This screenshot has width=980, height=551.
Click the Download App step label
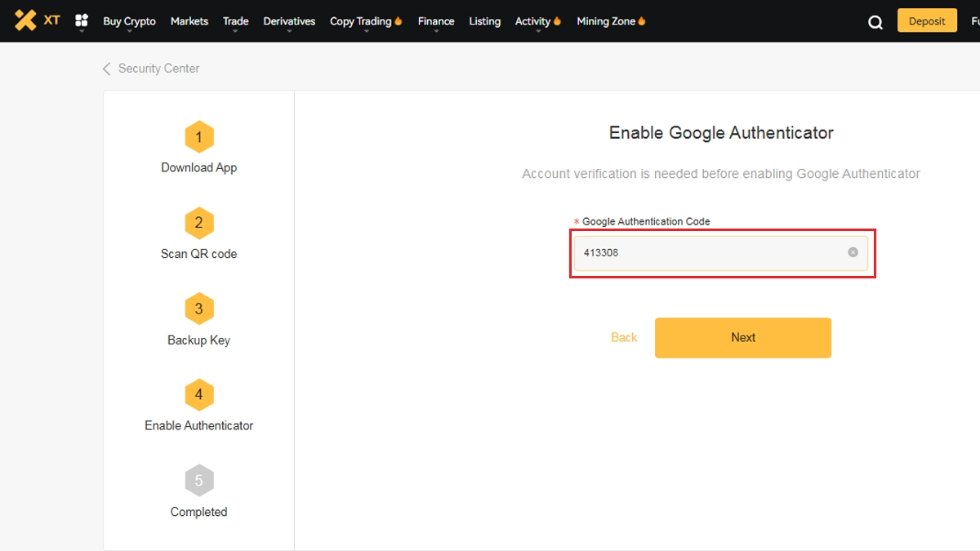click(198, 167)
